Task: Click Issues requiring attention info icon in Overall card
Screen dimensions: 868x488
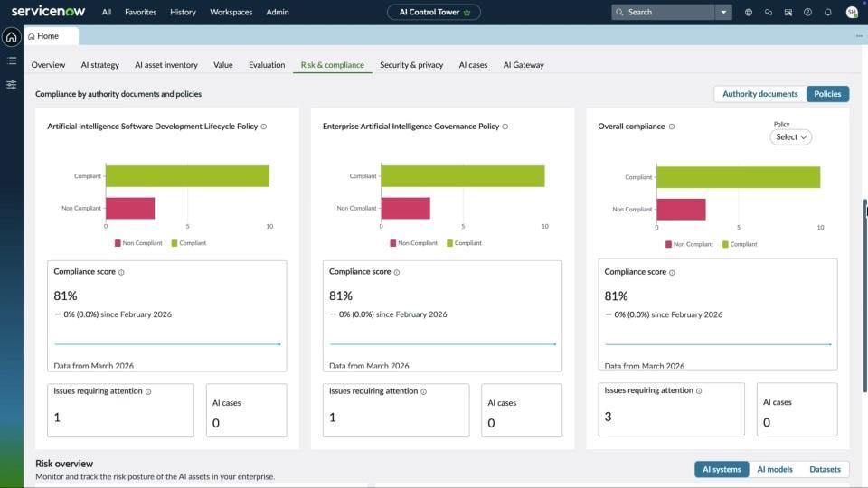Action: [x=699, y=391]
